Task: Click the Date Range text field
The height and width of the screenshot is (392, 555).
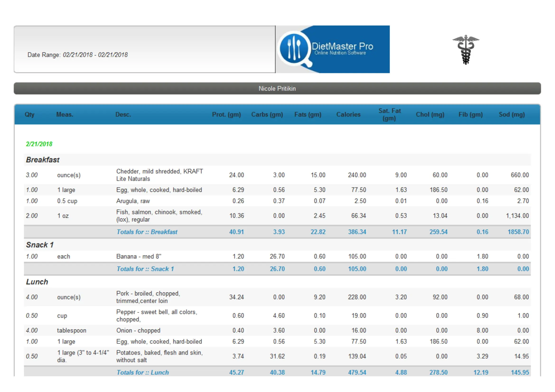Action: point(77,55)
